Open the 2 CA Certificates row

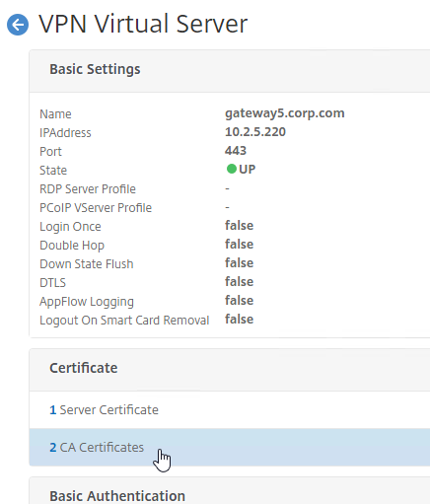click(x=230, y=447)
